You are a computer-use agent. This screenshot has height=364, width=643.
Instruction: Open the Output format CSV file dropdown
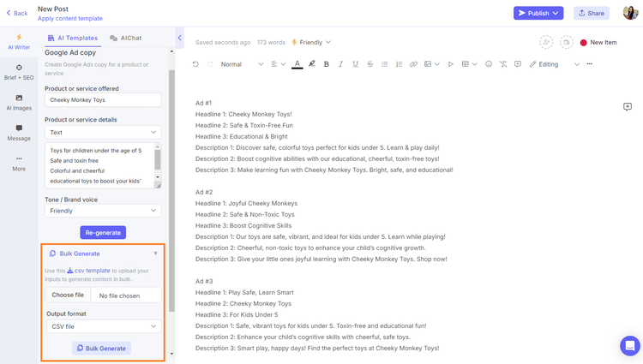(103, 326)
